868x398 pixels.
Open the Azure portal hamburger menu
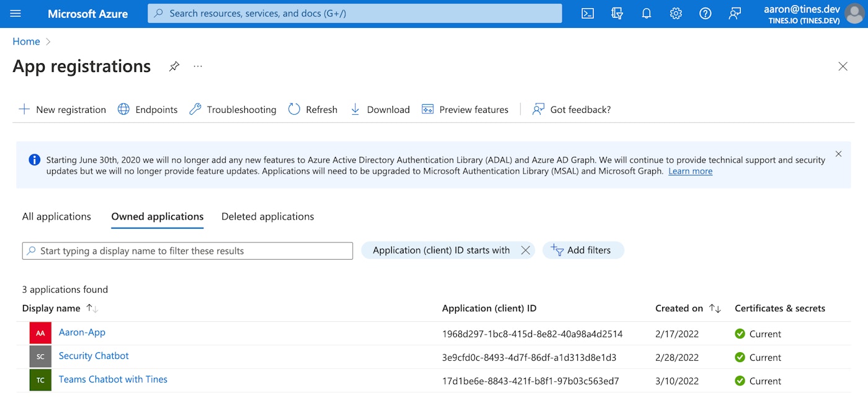tap(16, 14)
